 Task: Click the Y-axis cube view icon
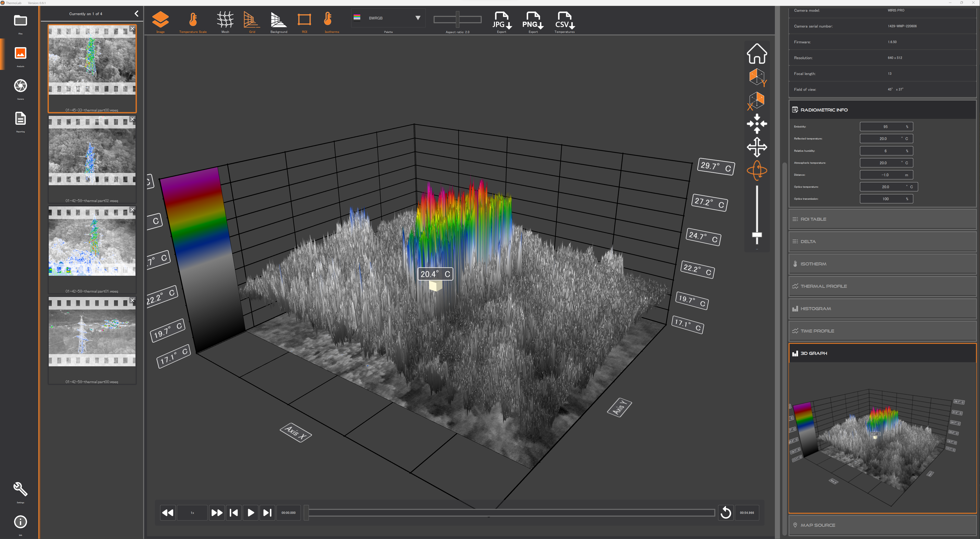(x=757, y=77)
